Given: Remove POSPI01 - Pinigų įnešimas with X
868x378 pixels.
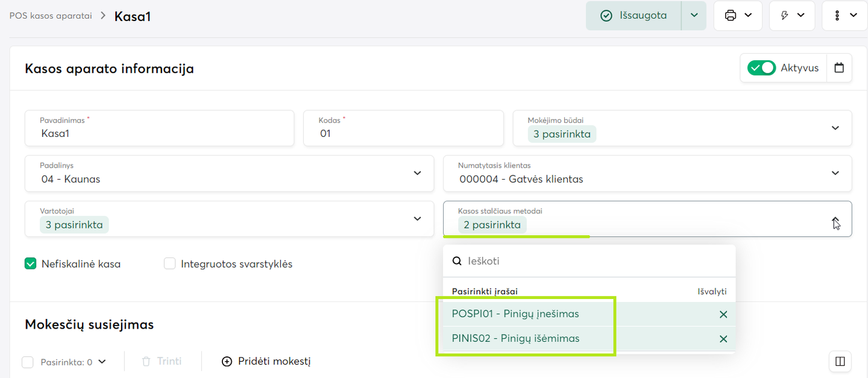Looking at the screenshot, I should pyautogui.click(x=723, y=314).
